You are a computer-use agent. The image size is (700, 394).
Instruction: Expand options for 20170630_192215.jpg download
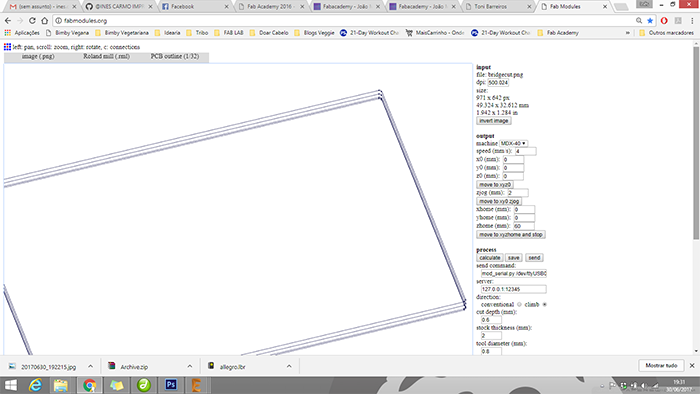[x=91, y=366]
